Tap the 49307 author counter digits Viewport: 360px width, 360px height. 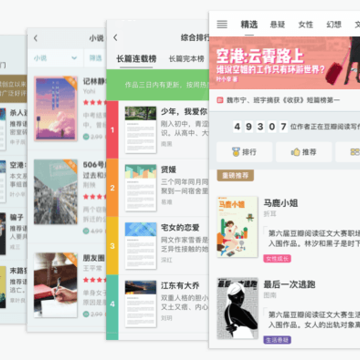[x=260, y=127]
